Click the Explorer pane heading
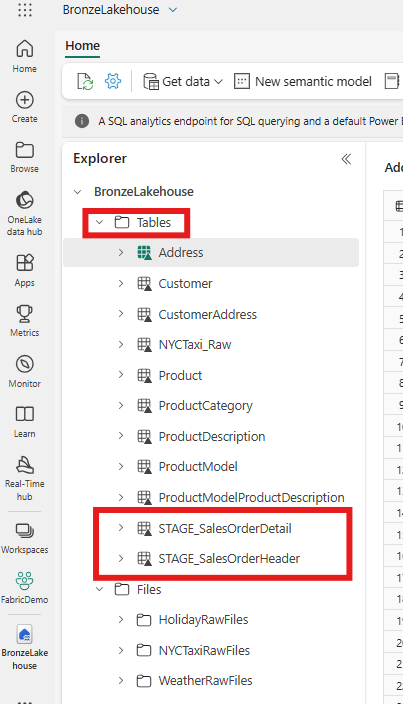The image size is (403, 704). (x=100, y=158)
